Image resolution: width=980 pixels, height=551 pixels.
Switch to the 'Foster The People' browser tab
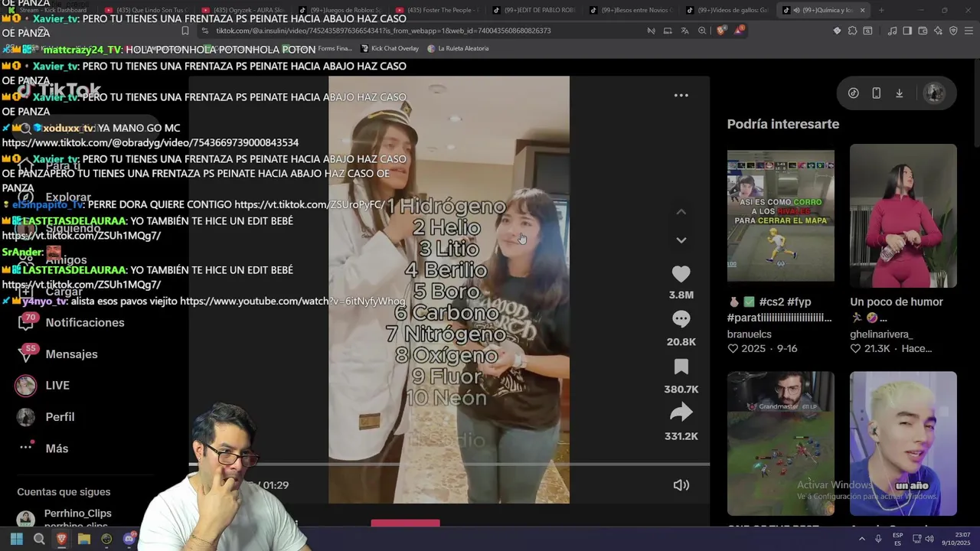[436, 10]
